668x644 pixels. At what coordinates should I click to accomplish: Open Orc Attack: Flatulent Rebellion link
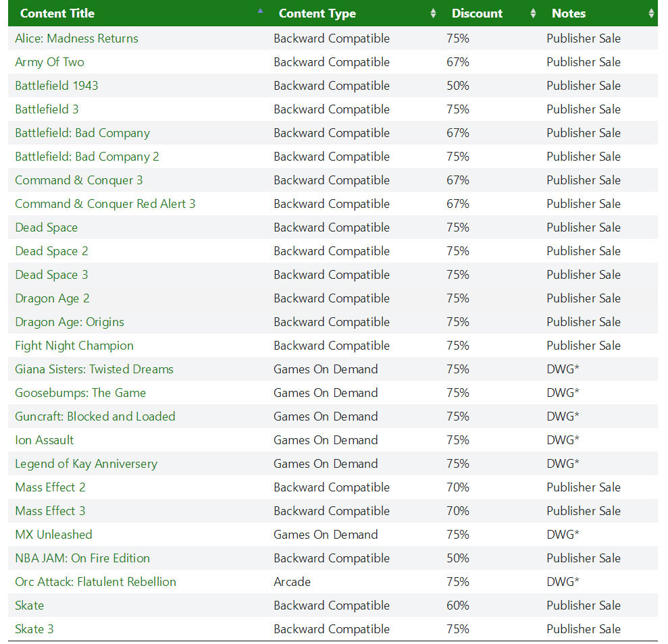(x=95, y=582)
